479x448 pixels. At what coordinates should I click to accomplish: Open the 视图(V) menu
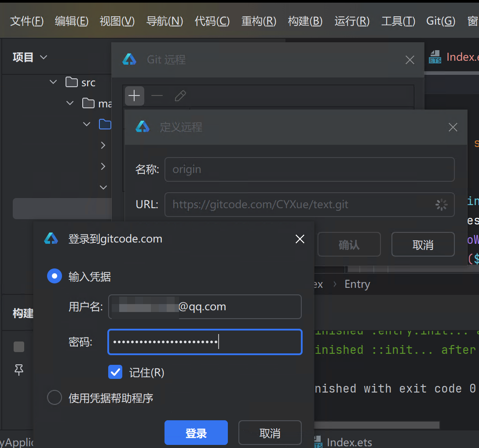click(x=117, y=21)
